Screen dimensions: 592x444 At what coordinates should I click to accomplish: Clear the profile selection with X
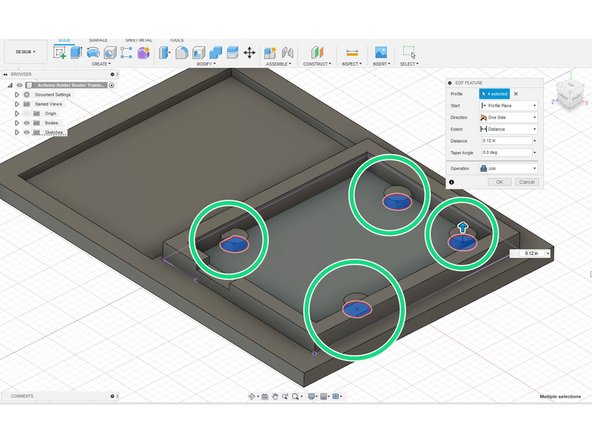click(x=516, y=94)
